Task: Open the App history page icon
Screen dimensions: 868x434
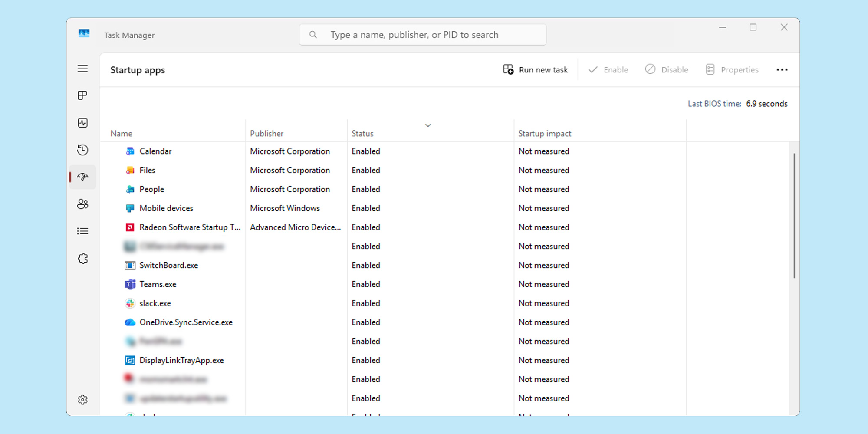Action: [82, 150]
